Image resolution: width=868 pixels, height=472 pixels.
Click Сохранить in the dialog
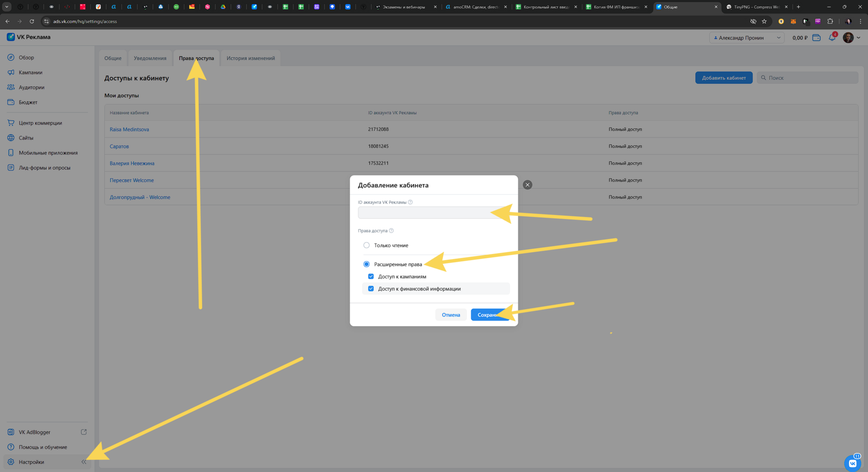click(490, 315)
